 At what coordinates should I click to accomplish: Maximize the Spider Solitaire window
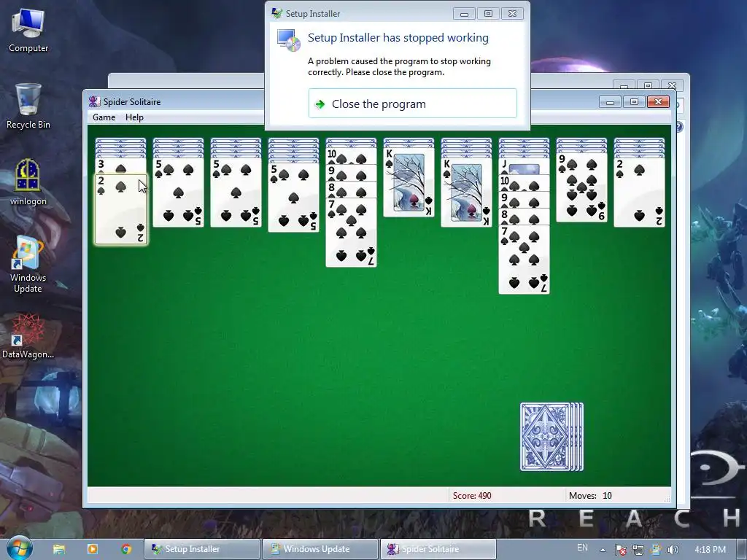[x=634, y=101]
